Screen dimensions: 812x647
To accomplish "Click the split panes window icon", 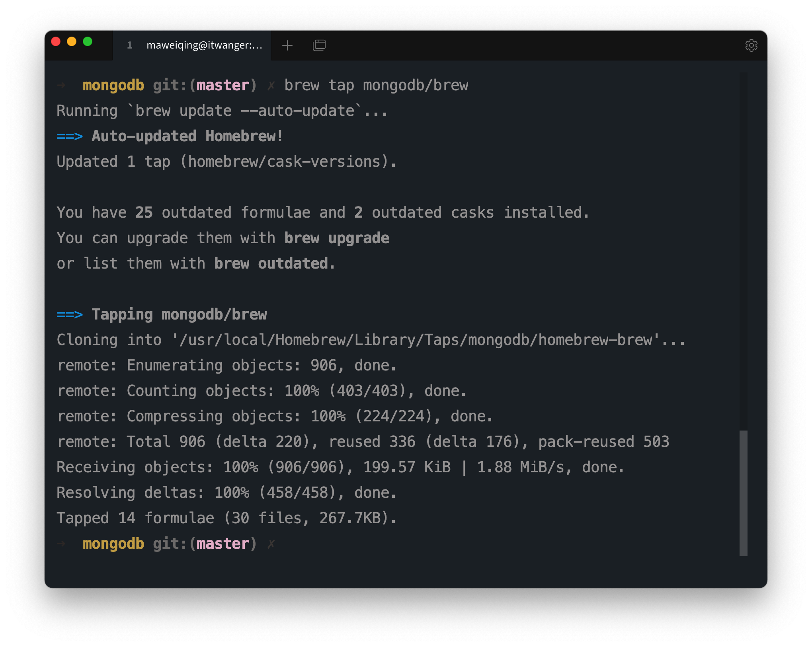I will tap(319, 45).
